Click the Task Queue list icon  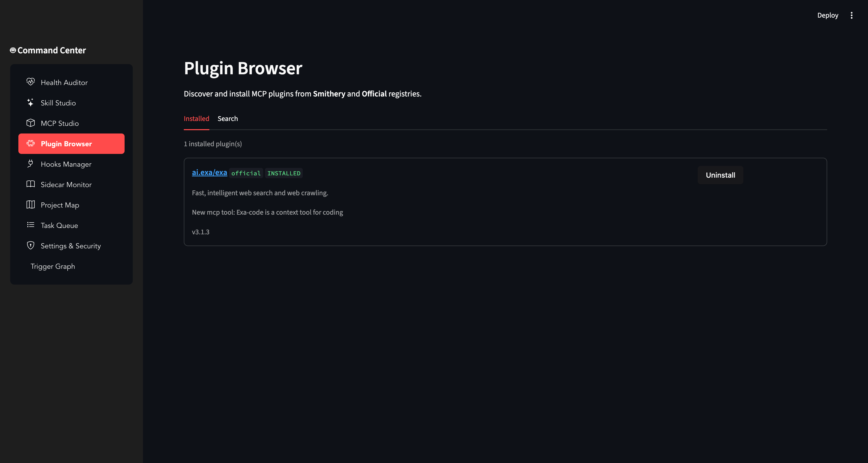pyautogui.click(x=31, y=225)
